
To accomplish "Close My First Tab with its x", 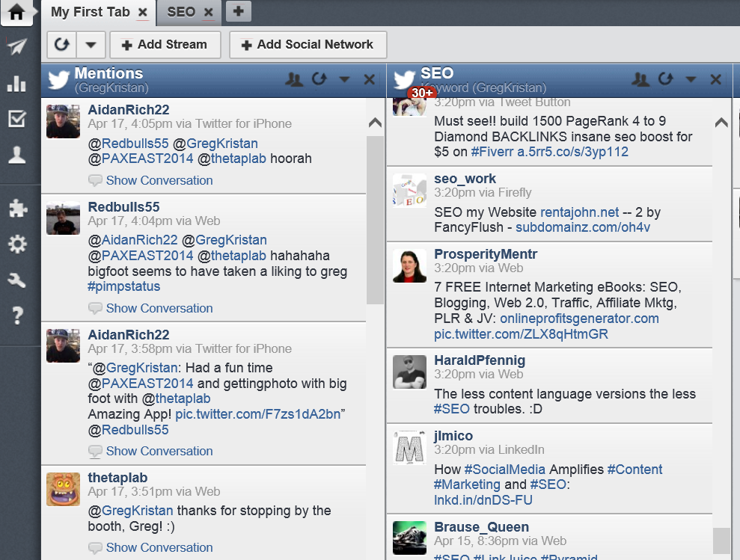I will click(142, 13).
